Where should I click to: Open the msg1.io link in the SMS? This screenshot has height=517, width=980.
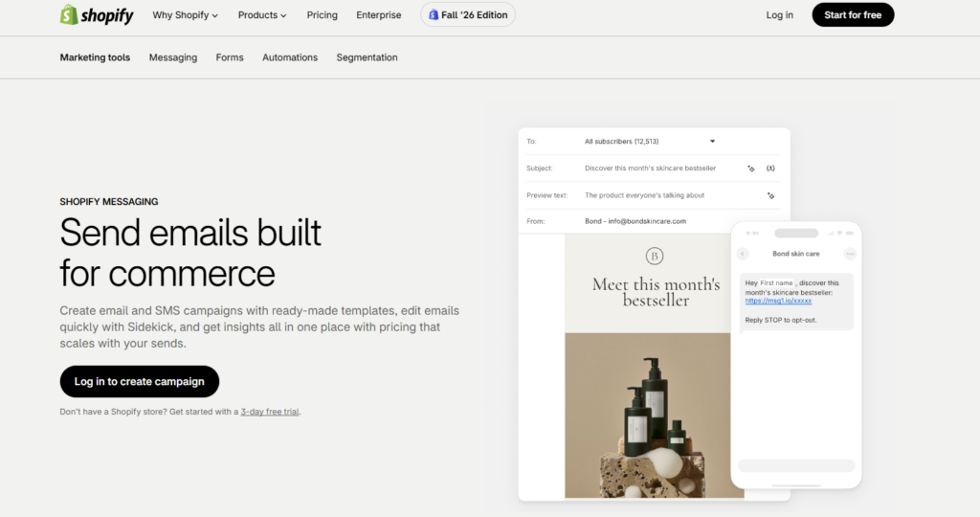778,301
